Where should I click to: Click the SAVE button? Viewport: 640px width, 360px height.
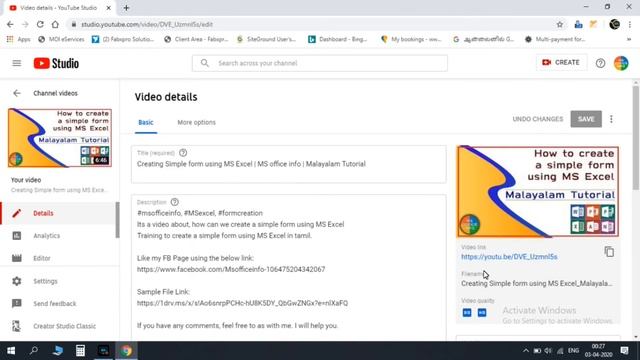[x=586, y=119]
